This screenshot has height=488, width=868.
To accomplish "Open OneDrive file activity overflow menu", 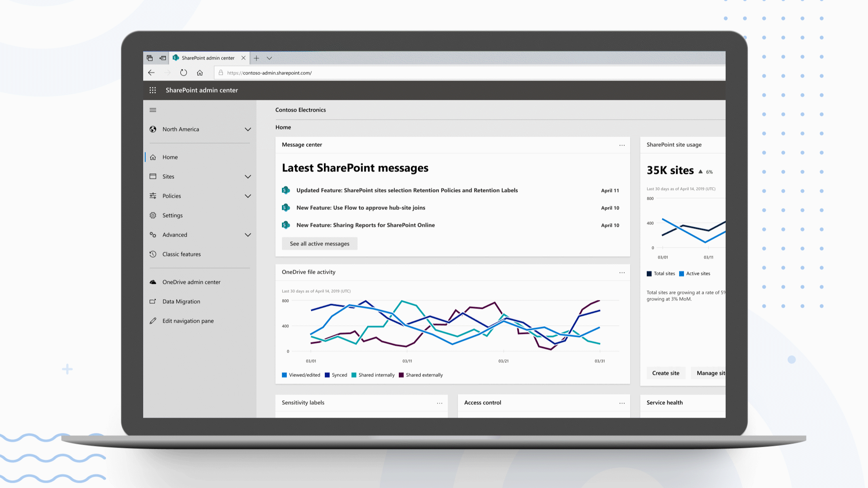I will point(622,273).
